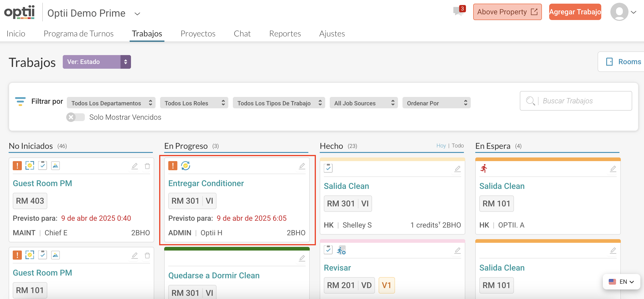The image size is (644, 299).
Task: Click the clipboard checklist icon on Guest Room PM RM 101
Action: click(x=43, y=255)
